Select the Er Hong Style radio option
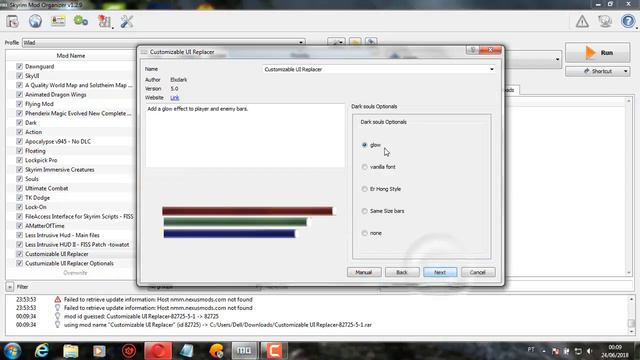Screen dimensions: 640x360 coord(364,189)
